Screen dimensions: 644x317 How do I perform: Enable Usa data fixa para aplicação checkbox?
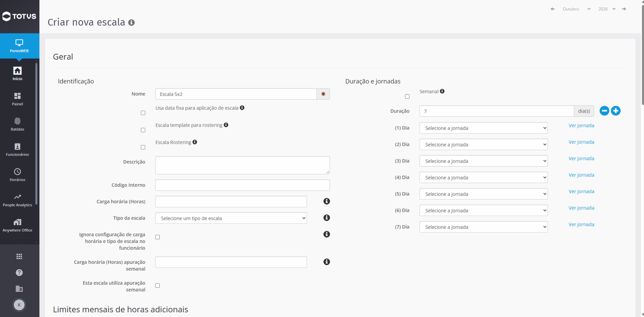pyautogui.click(x=143, y=113)
